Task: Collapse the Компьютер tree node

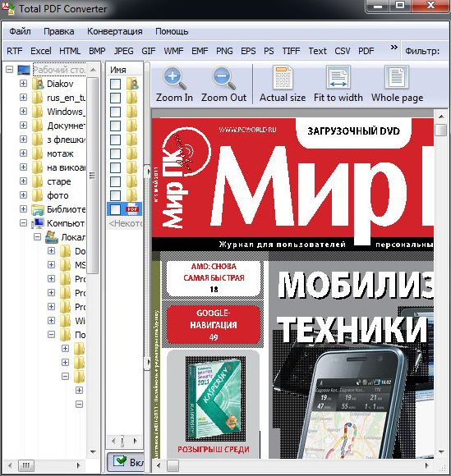Action: [x=23, y=223]
